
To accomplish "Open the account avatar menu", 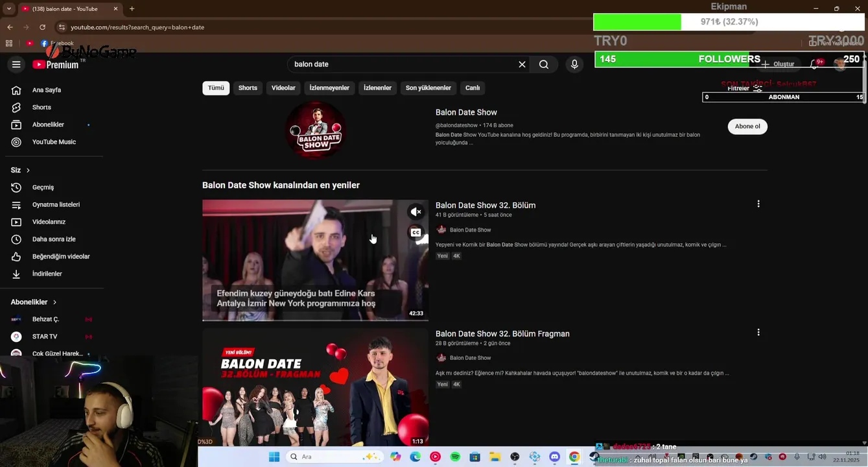I will pyautogui.click(x=840, y=64).
